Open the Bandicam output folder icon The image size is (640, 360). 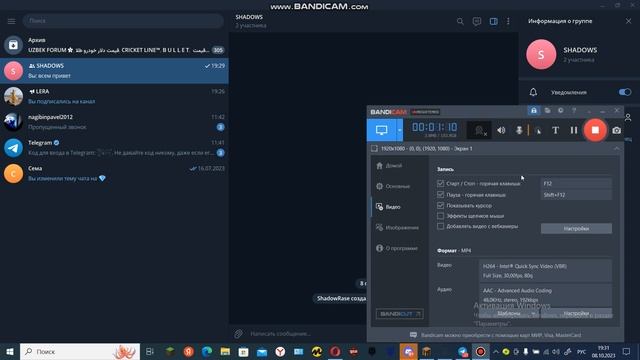coord(547,111)
